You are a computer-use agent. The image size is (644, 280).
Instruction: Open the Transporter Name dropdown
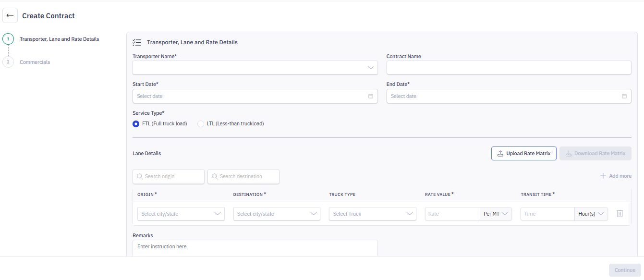[x=255, y=68]
